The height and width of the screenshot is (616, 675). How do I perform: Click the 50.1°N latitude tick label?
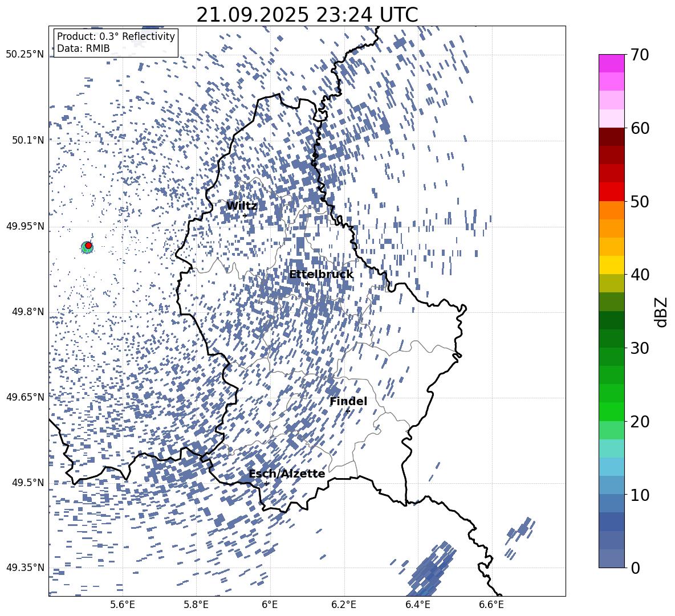pyautogui.click(x=28, y=140)
